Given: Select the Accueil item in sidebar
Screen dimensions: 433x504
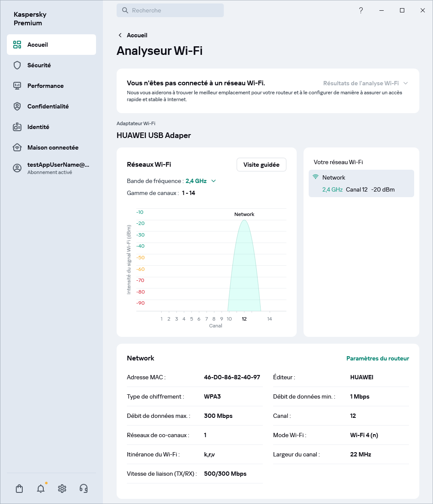Looking at the screenshot, I should 38,45.
